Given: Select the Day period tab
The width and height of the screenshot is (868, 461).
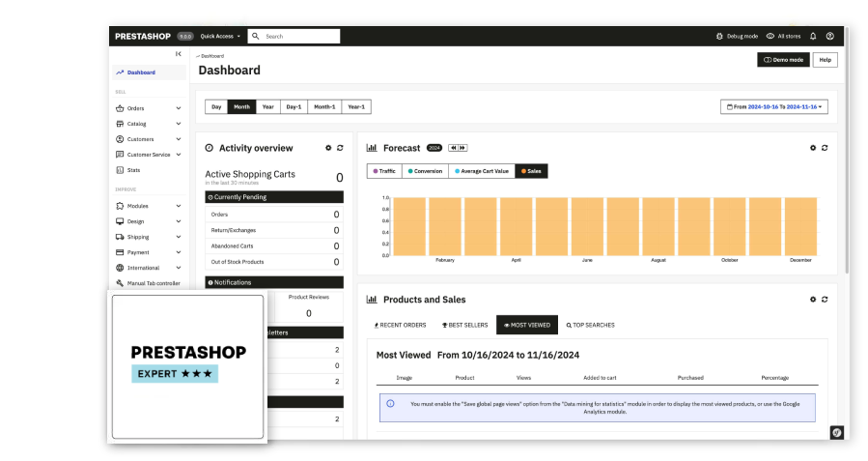Looking at the screenshot, I should (x=216, y=107).
